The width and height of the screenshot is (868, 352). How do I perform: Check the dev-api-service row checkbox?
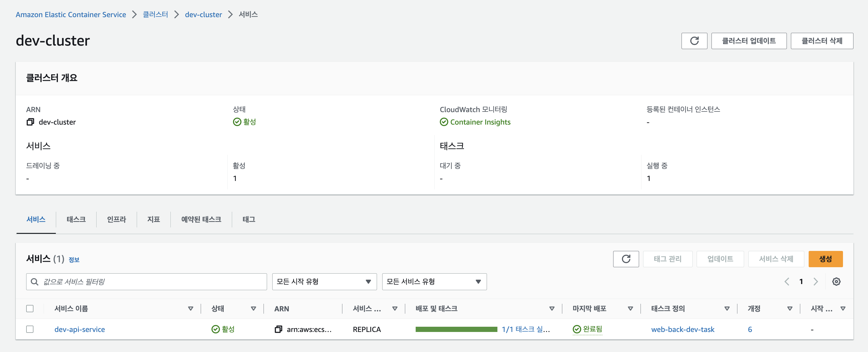[x=30, y=329]
